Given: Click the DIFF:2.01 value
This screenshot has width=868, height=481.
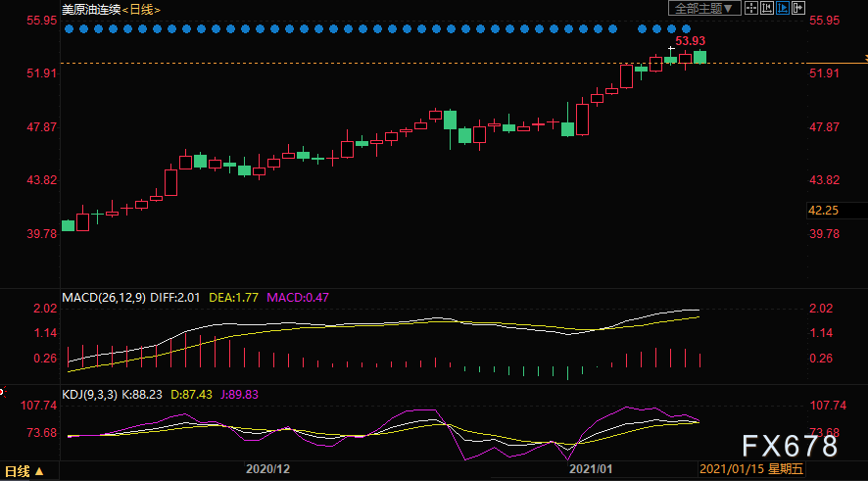Looking at the screenshot, I should tap(175, 298).
